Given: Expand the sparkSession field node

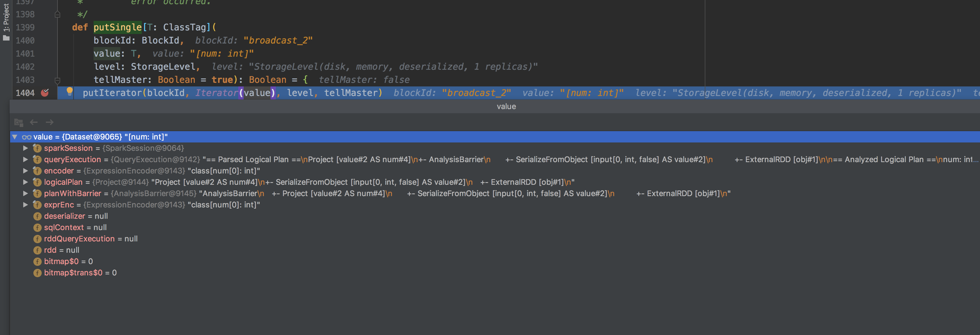Looking at the screenshot, I should [26, 148].
